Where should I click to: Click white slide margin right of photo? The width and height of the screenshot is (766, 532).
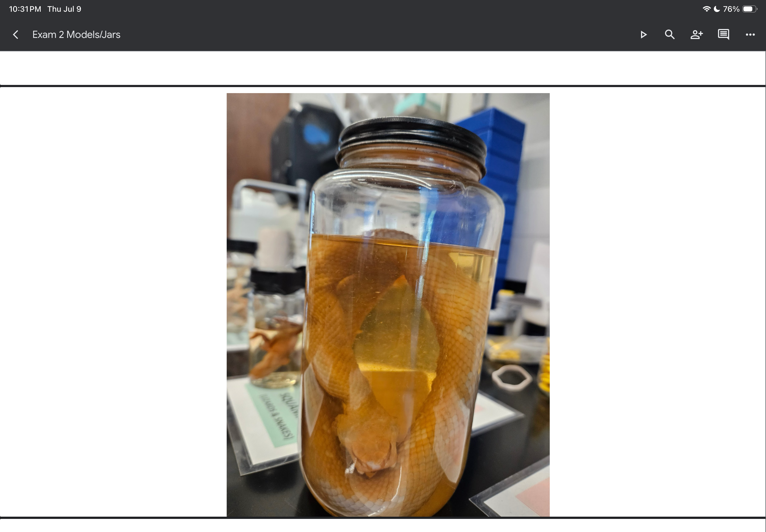coord(657,302)
